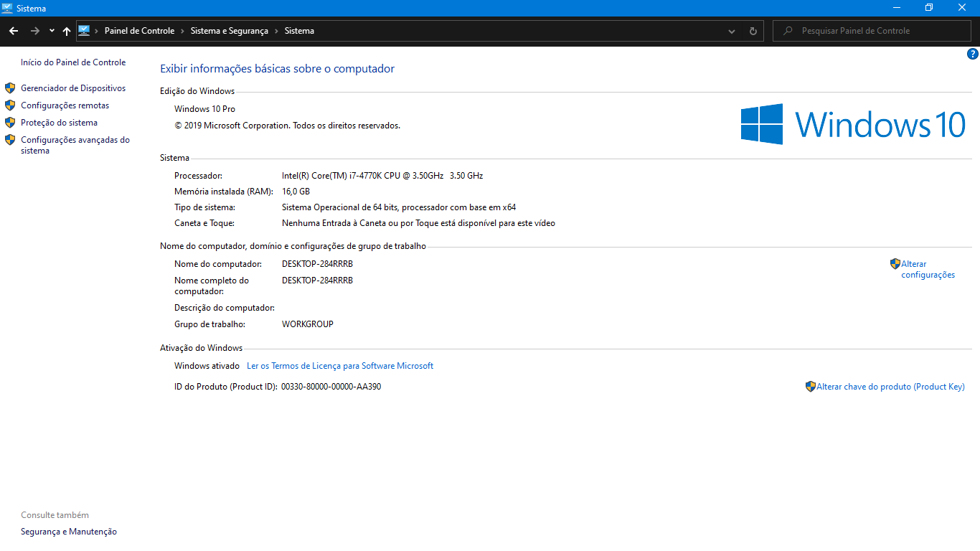Restore down the Sistema window

929,8
